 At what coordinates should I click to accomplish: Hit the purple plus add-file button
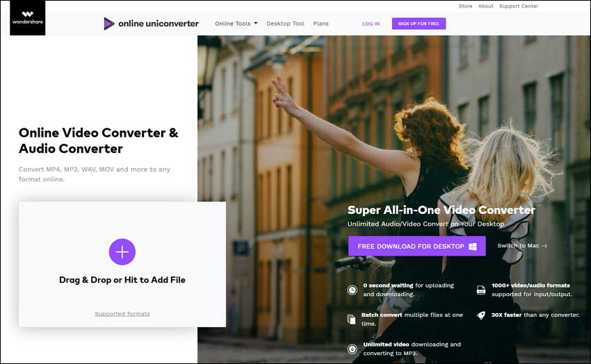coord(122,252)
